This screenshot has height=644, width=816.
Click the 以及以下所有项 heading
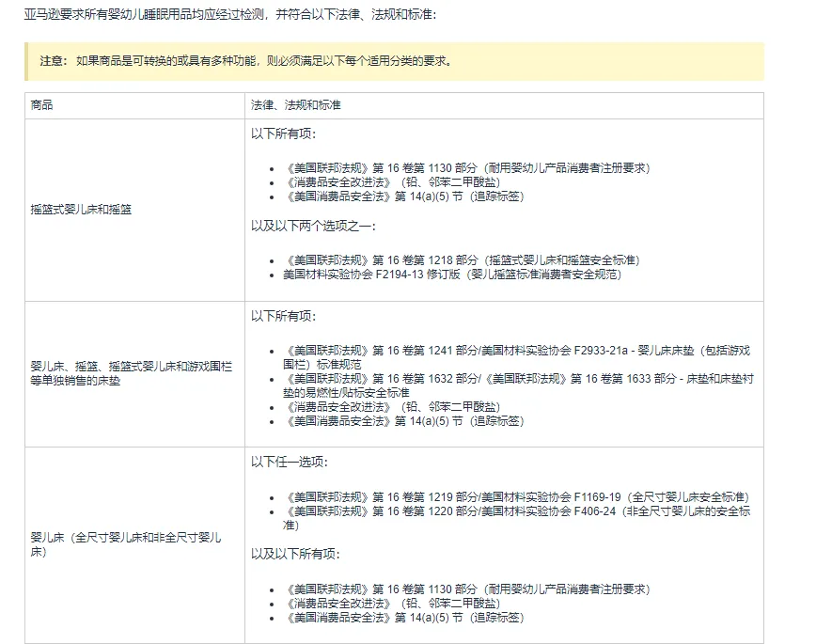tap(295, 554)
